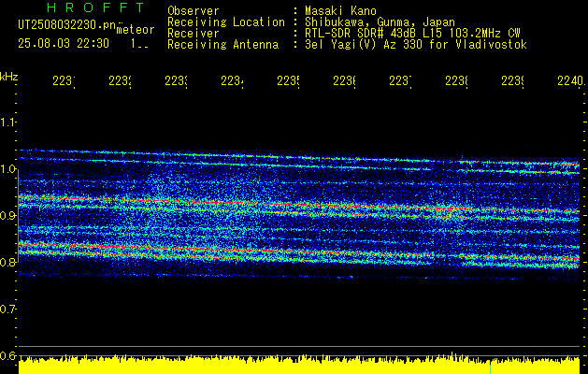Viewport: 588px width, 374px height.
Task: Click the 0.9 frequency axis label
Action: [x=7, y=215]
